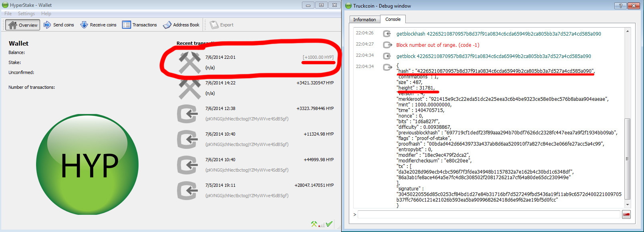This screenshot has width=644, height=232.
Task: Click the console scrollbar down arrow
Action: point(627,204)
